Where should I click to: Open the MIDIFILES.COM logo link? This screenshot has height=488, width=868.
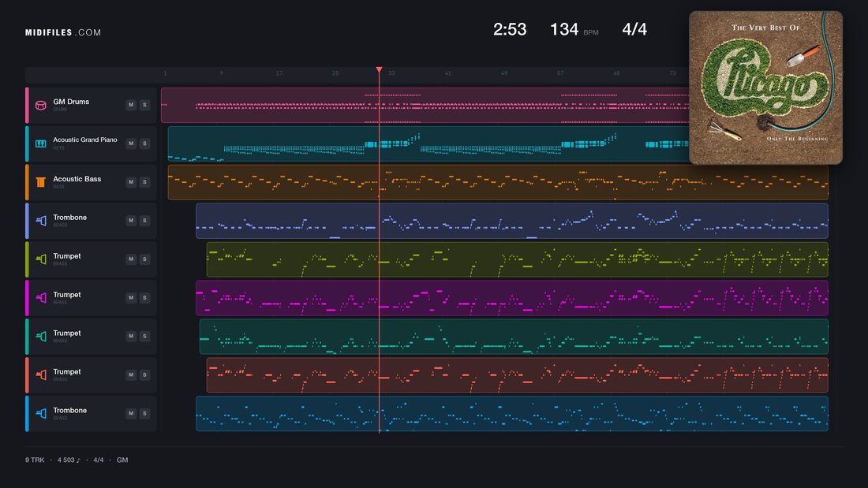pyautogui.click(x=63, y=32)
